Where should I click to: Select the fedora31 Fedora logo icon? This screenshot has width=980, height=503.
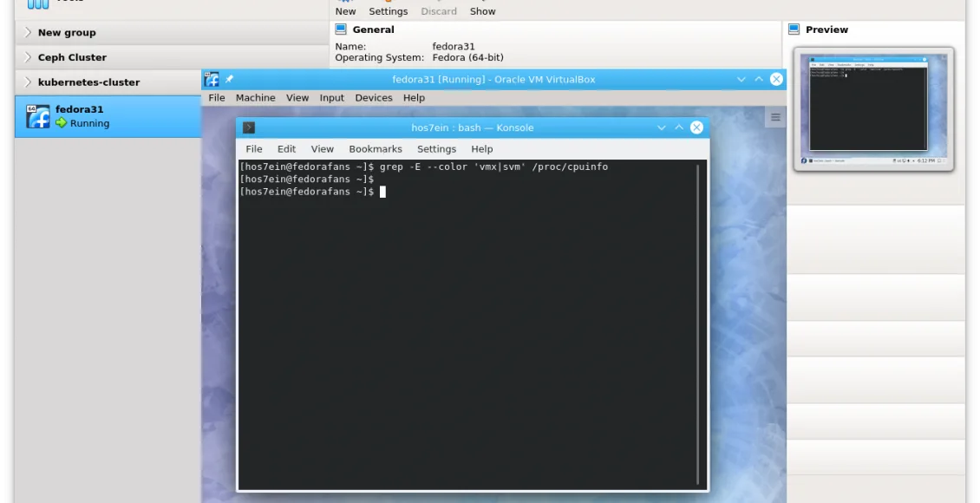point(38,116)
